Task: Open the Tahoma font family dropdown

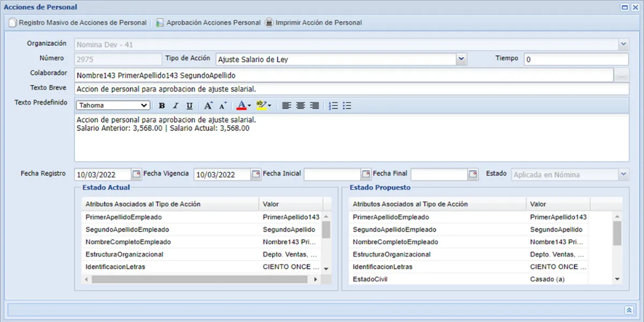Action: pyautogui.click(x=143, y=106)
